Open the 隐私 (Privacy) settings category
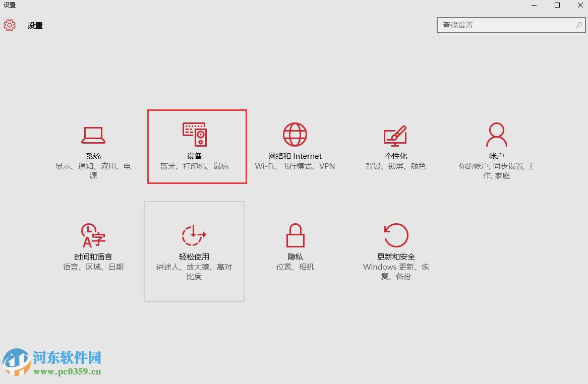 295,247
